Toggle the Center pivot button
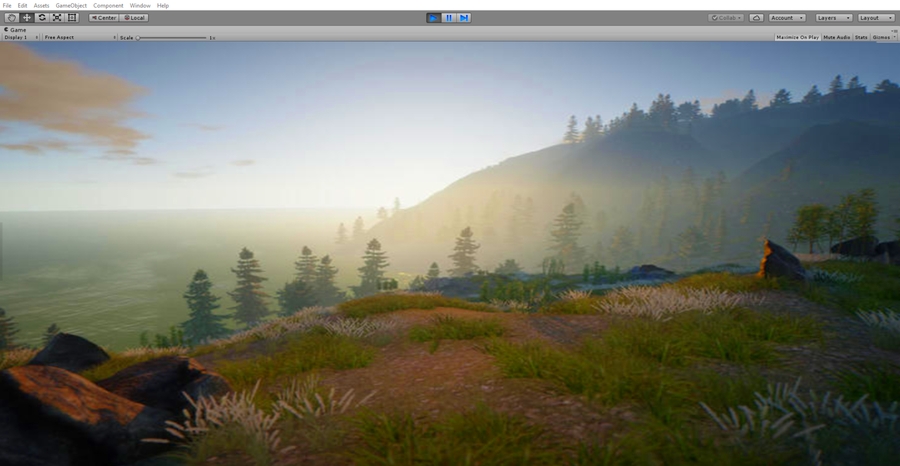This screenshot has width=900, height=466. click(x=104, y=18)
